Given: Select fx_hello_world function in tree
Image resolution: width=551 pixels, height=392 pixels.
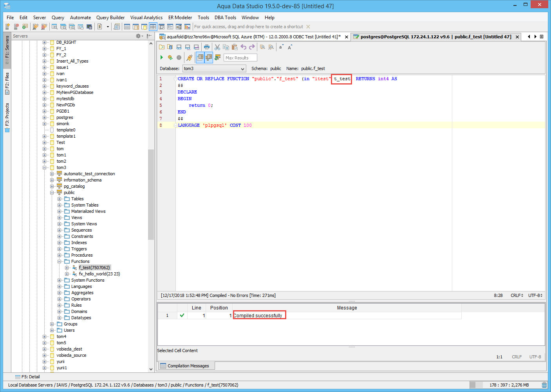Looking at the screenshot, I should point(99,274).
